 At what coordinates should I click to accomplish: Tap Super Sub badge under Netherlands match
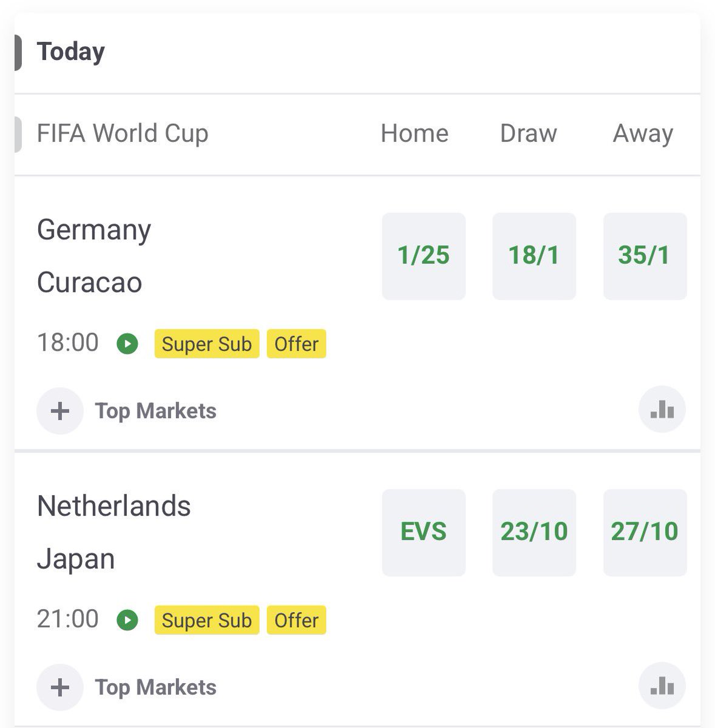[207, 620]
